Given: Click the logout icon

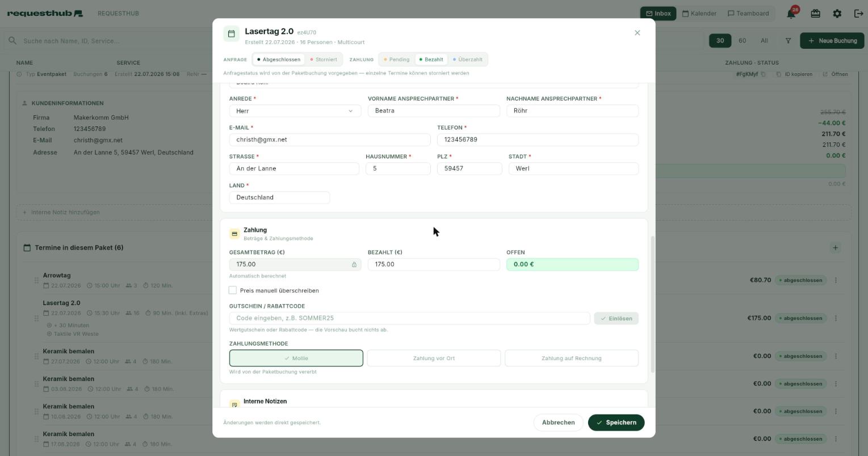Looking at the screenshot, I should [x=858, y=14].
